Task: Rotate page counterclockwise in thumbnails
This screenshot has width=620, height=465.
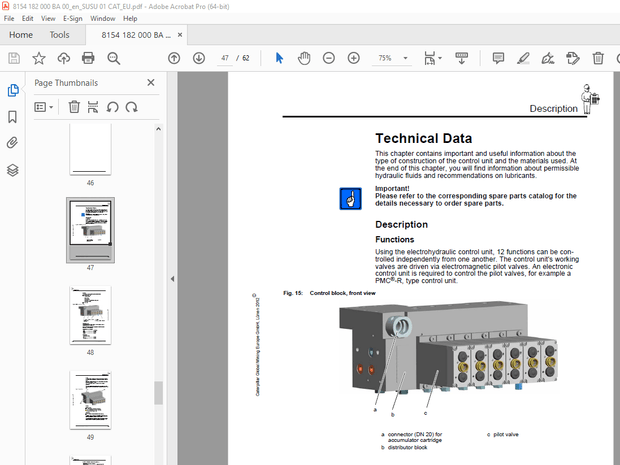Action: 112,107
